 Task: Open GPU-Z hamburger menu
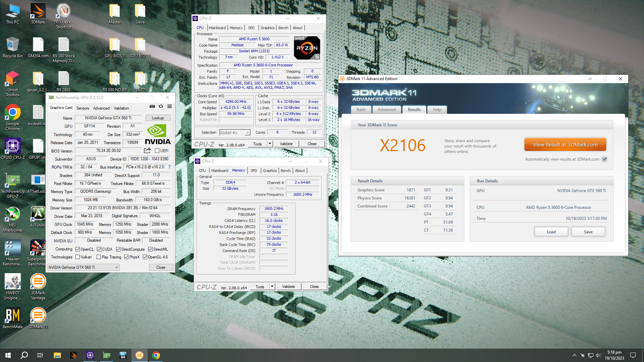coord(170,107)
